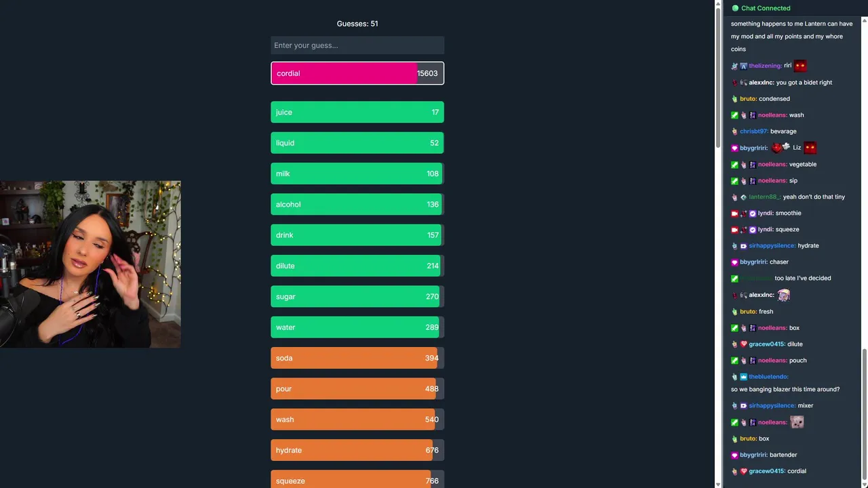Click broadcaster camera badge on lyndi's smoothie message
868x488 pixels.
coord(735,213)
